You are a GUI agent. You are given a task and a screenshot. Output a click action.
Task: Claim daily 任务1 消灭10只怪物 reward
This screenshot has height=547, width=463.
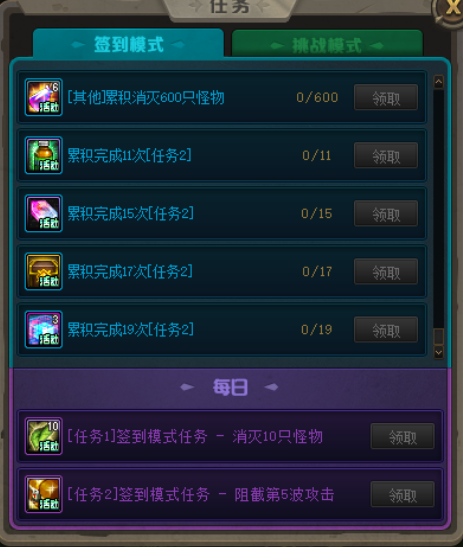[x=403, y=436]
